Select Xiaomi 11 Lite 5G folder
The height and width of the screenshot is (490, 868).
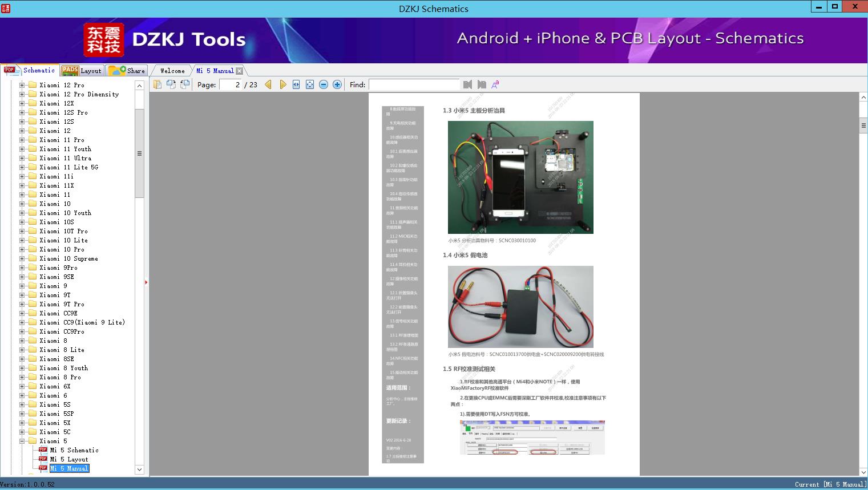pyautogui.click(x=68, y=167)
